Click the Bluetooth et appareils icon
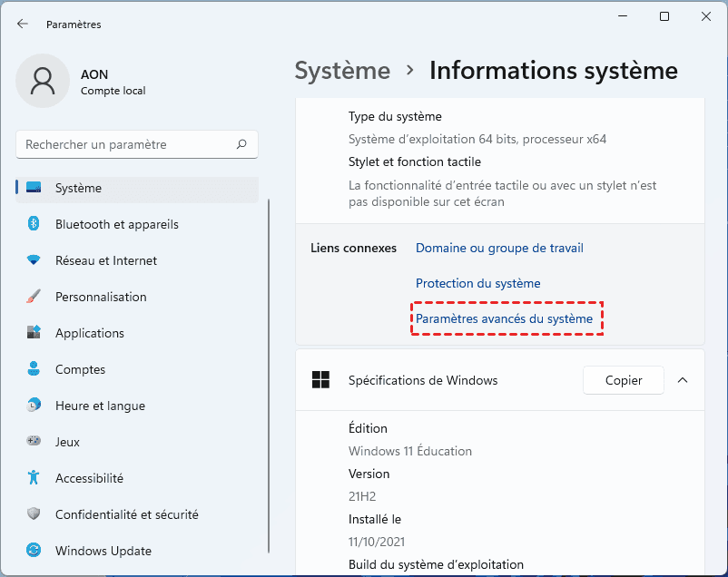 click(x=34, y=224)
